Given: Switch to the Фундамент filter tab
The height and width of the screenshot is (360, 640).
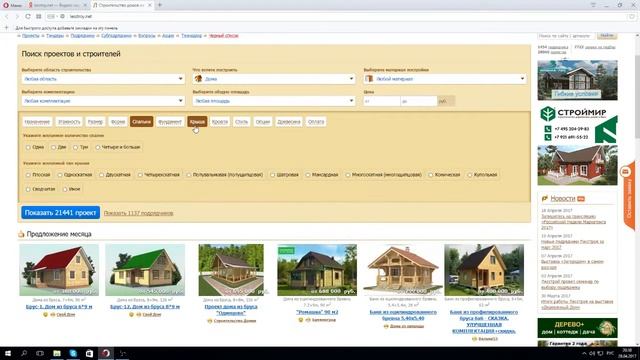Looking at the screenshot, I should pyautogui.click(x=169, y=122).
